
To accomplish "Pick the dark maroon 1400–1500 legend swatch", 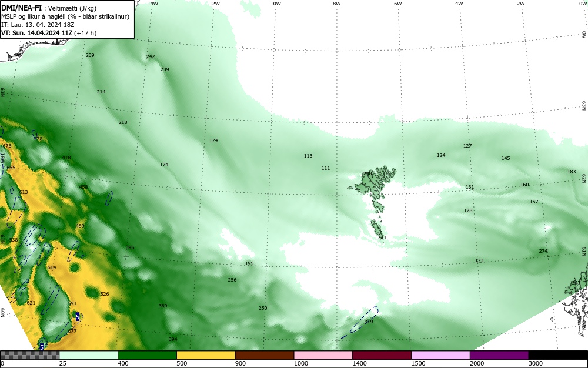I will (x=382, y=355).
